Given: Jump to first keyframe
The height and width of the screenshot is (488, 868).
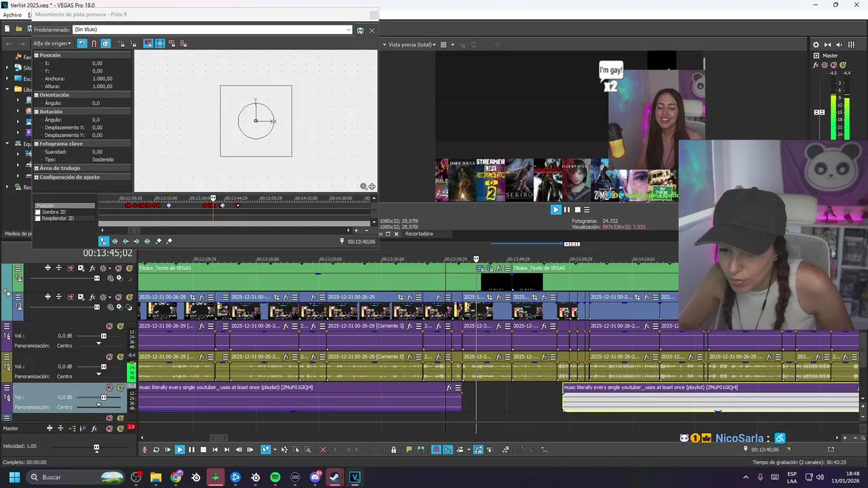Looking at the screenshot, I should (115, 241).
